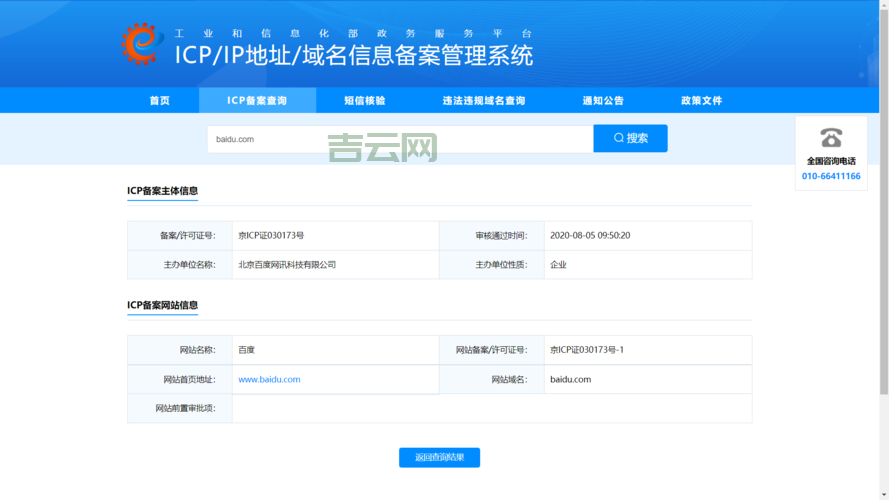
Task: Click the 网站首页地址 label cell
Action: [180, 379]
